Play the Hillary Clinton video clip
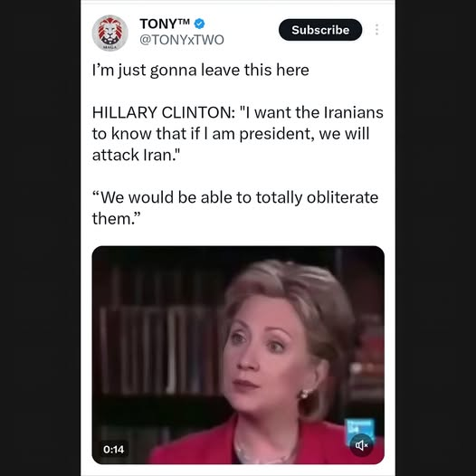 pos(238,355)
